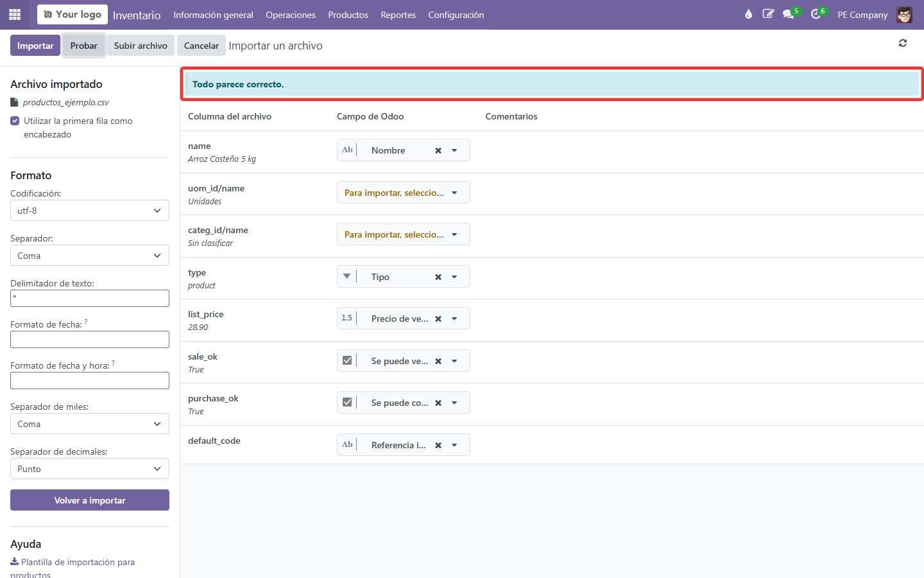Open the main apps grid menu
The width and height of the screenshot is (924, 578).
15,14
